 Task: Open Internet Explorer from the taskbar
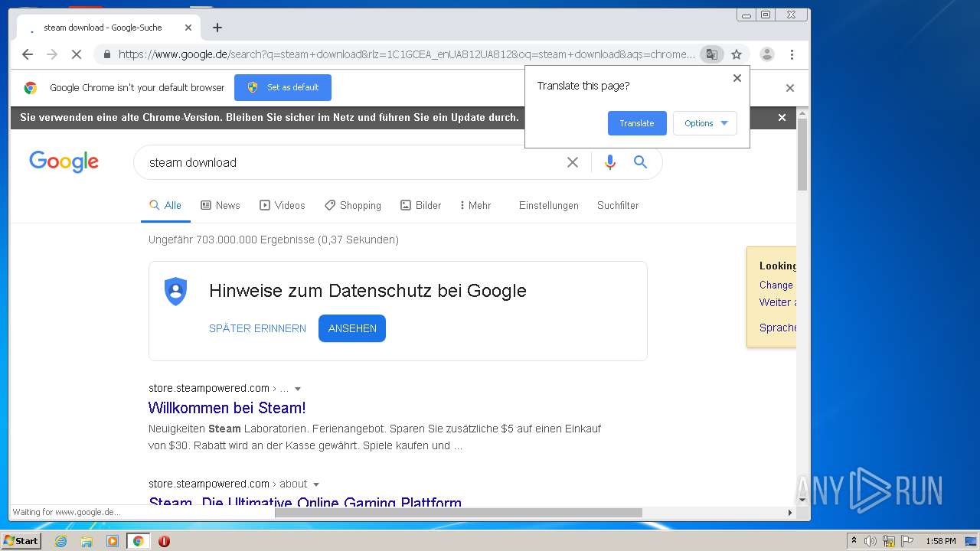click(61, 541)
